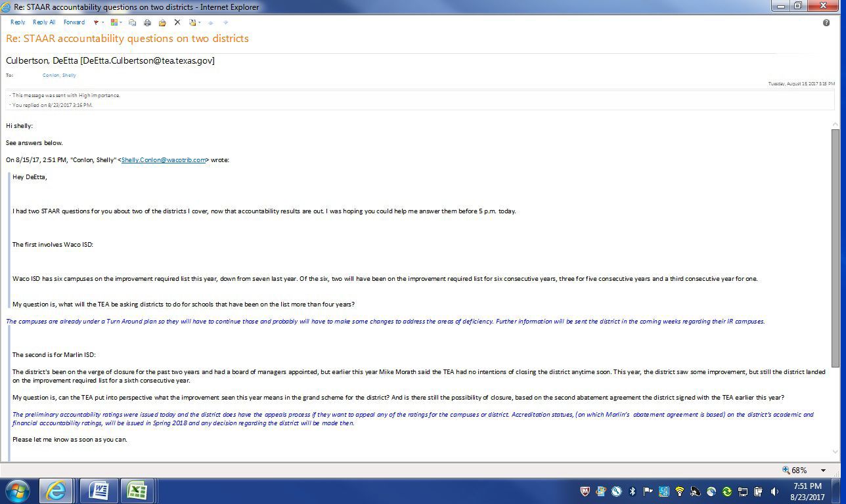846x504 pixels.
Task: Go to the next message arrow
Action: point(225,22)
